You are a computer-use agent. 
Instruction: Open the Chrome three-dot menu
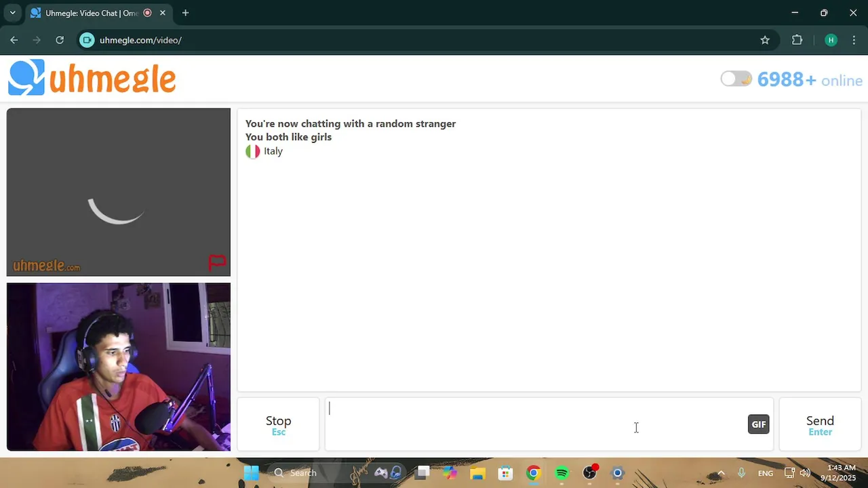(x=854, y=40)
